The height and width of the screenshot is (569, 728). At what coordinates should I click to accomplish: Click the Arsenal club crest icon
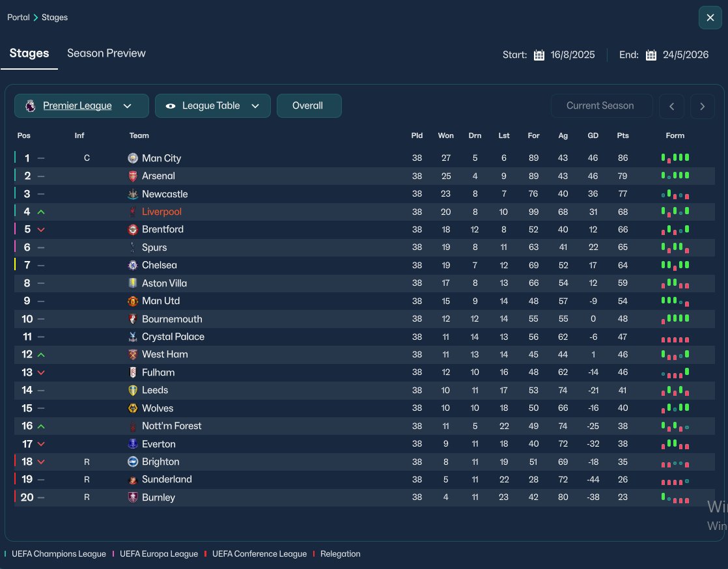pyautogui.click(x=133, y=176)
